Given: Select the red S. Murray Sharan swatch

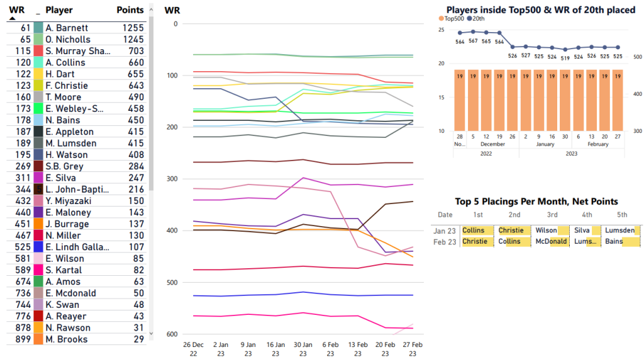Looking at the screenshot, I should coord(38,51).
